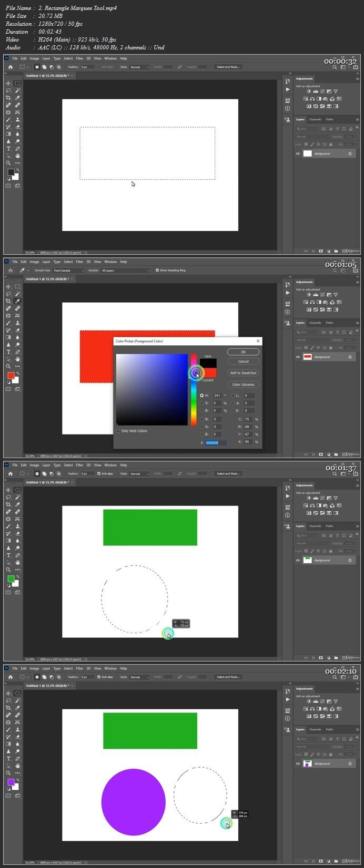The width and height of the screenshot is (364, 868).
Task: Choose the Zoom tool in the 00:00:32 frame
Action: [x=8, y=163]
